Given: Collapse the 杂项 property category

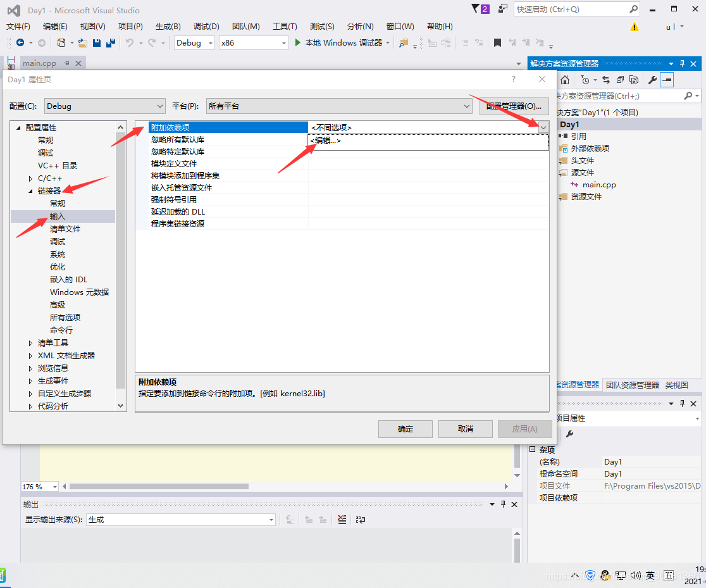Looking at the screenshot, I should click(x=532, y=449).
